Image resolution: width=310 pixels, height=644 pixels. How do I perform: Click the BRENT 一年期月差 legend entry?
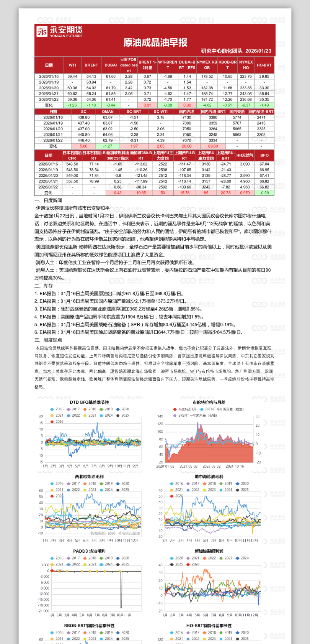[x=195, y=415]
